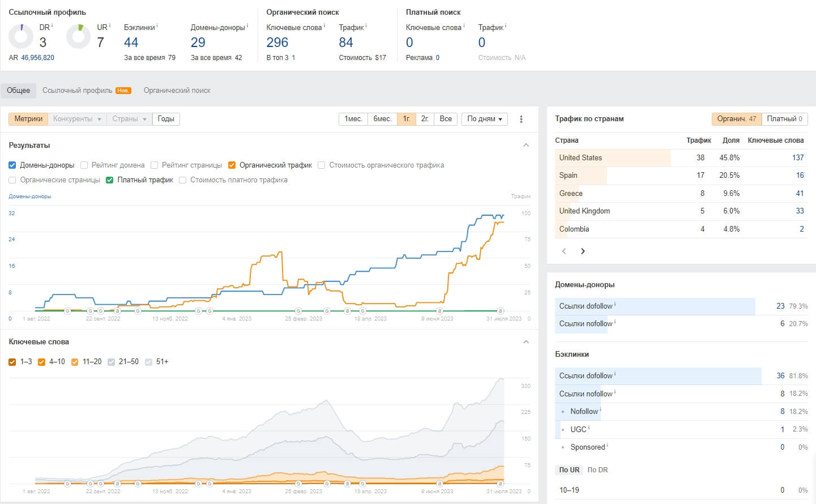
Task: Switch country traffic to Платный
Action: [x=784, y=119]
